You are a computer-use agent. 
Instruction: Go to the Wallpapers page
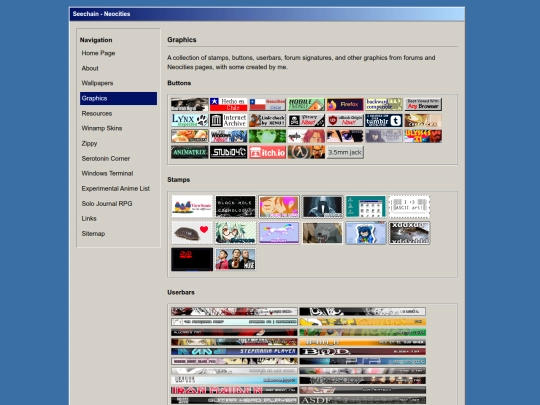pyautogui.click(x=97, y=83)
